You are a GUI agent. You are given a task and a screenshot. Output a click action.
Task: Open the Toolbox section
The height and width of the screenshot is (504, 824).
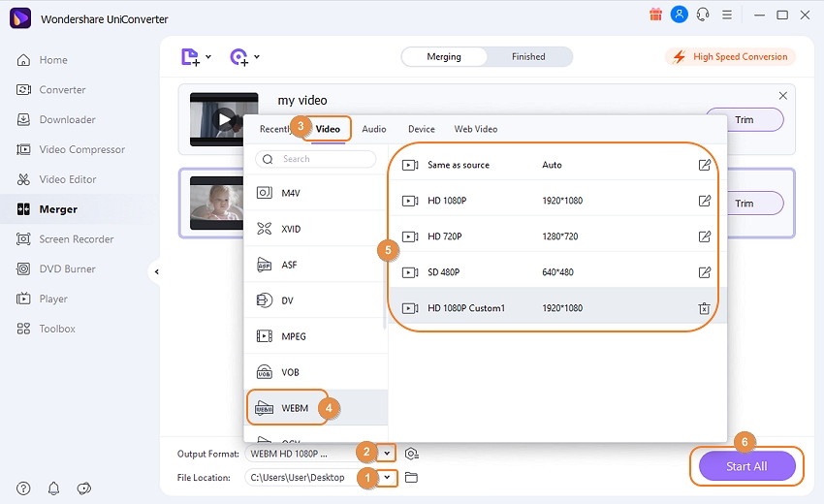pos(46,329)
